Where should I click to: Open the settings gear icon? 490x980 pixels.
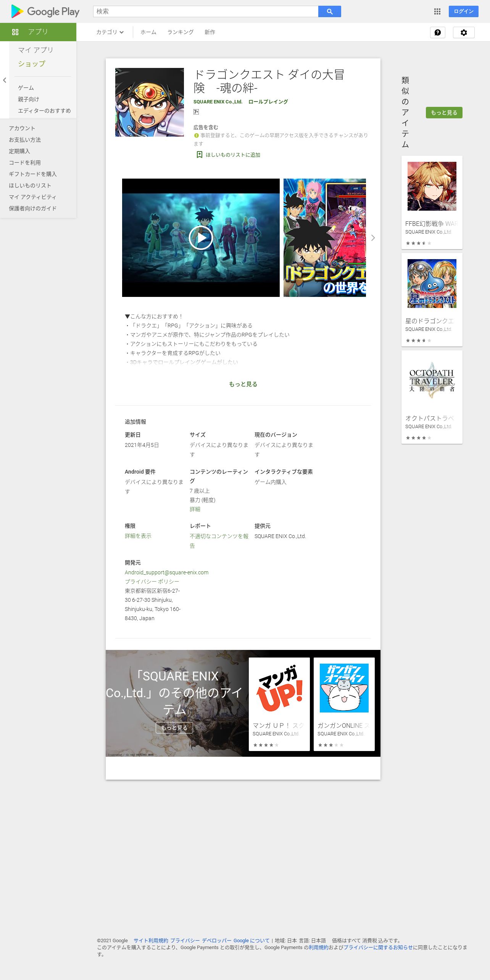pyautogui.click(x=464, y=32)
